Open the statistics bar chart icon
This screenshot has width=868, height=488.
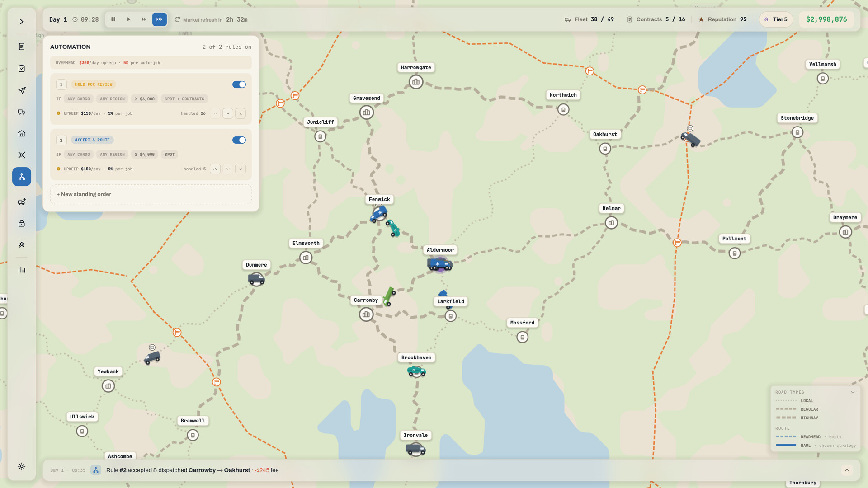coord(22,270)
